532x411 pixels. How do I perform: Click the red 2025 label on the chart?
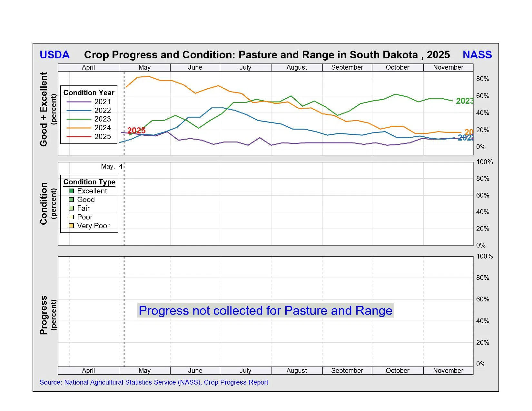point(136,131)
